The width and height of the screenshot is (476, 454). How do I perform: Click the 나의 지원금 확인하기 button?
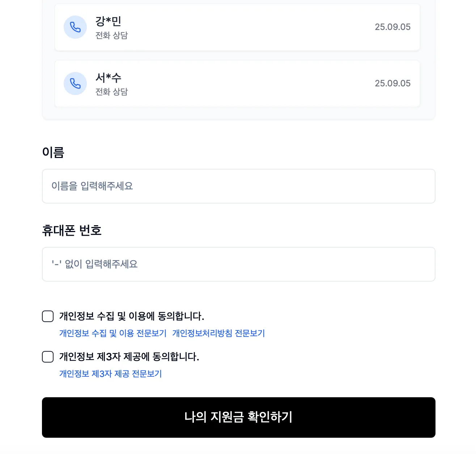tap(238, 417)
